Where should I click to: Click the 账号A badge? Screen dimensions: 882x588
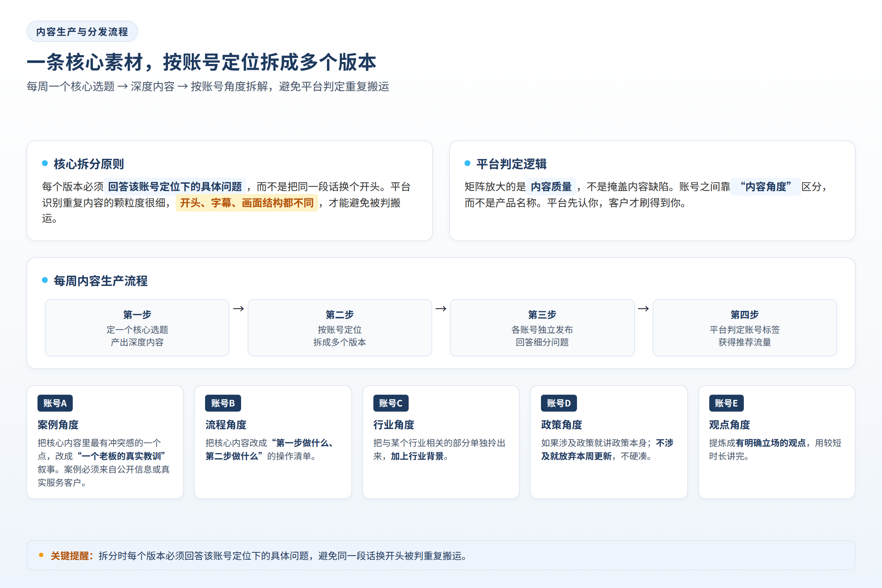pos(55,403)
